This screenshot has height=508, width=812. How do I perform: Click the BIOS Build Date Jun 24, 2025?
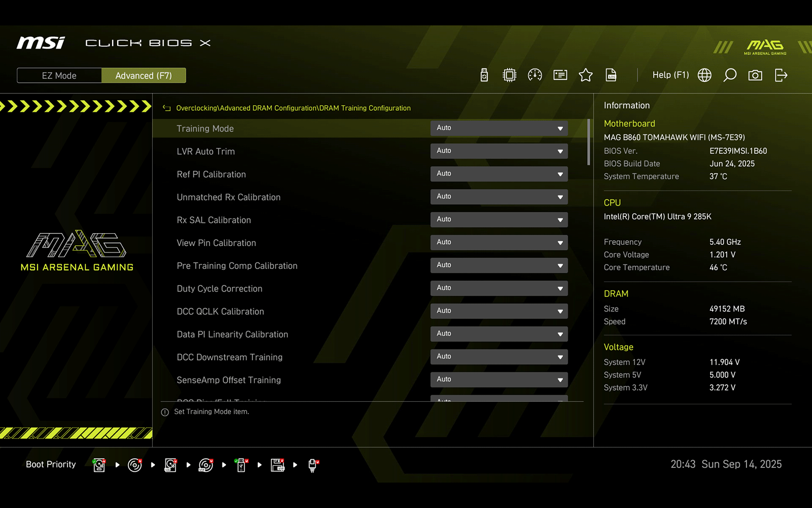[732, 164]
